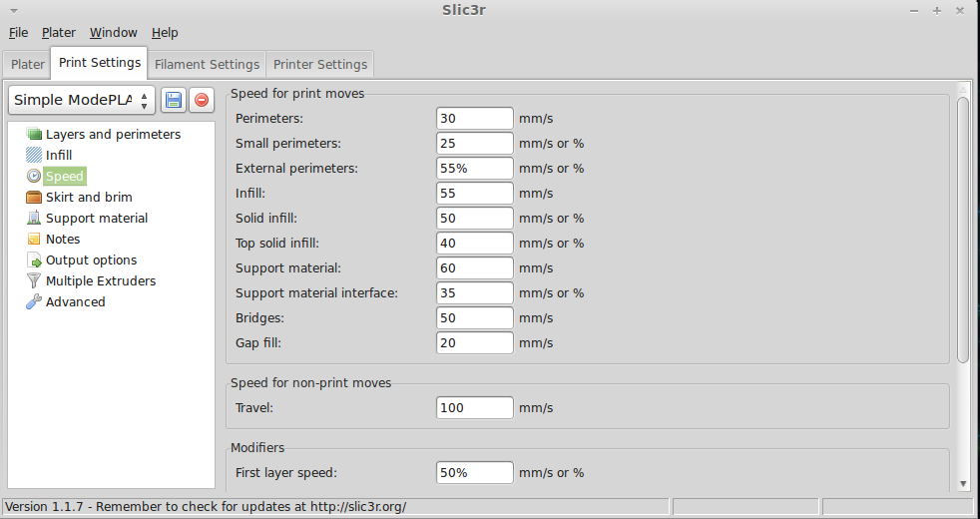Image resolution: width=980 pixels, height=519 pixels.
Task: Switch to the Filament Settings tab
Action: point(207,64)
